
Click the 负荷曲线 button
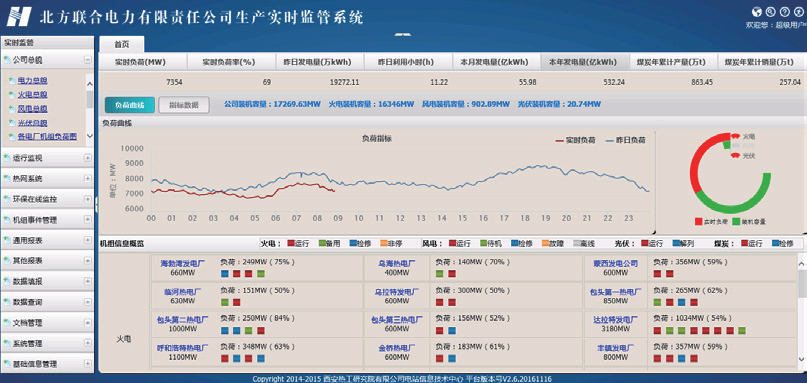(130, 105)
